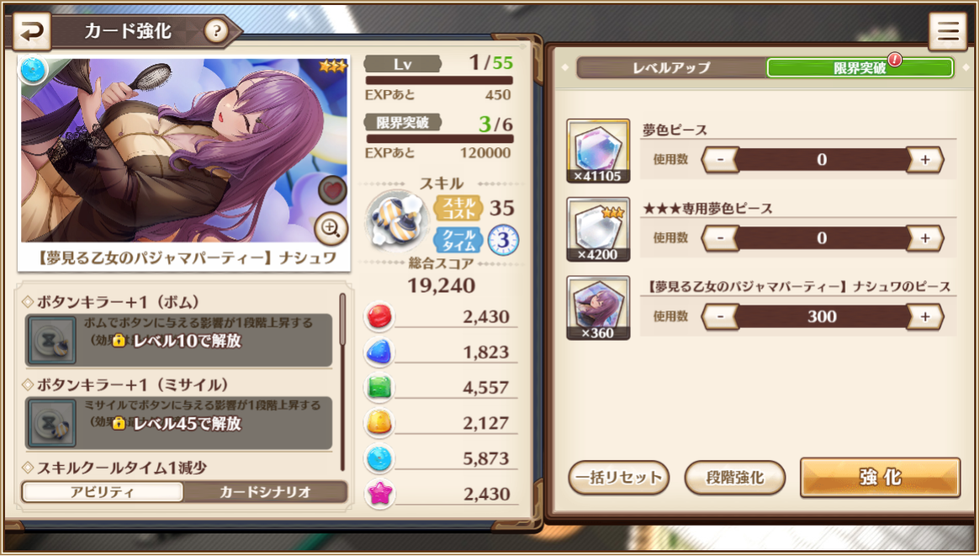
Task: Tap the striped candy skill icon
Action: (x=396, y=221)
